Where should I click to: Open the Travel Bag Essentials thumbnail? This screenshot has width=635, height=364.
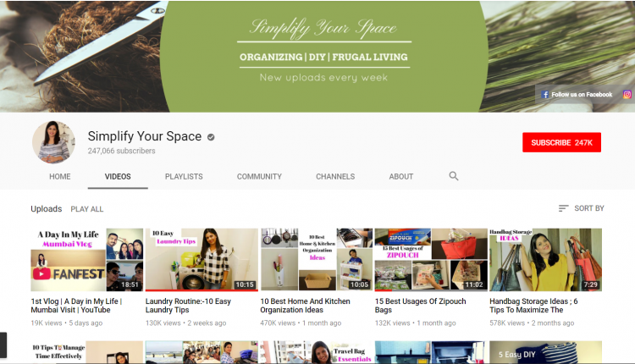click(317, 352)
